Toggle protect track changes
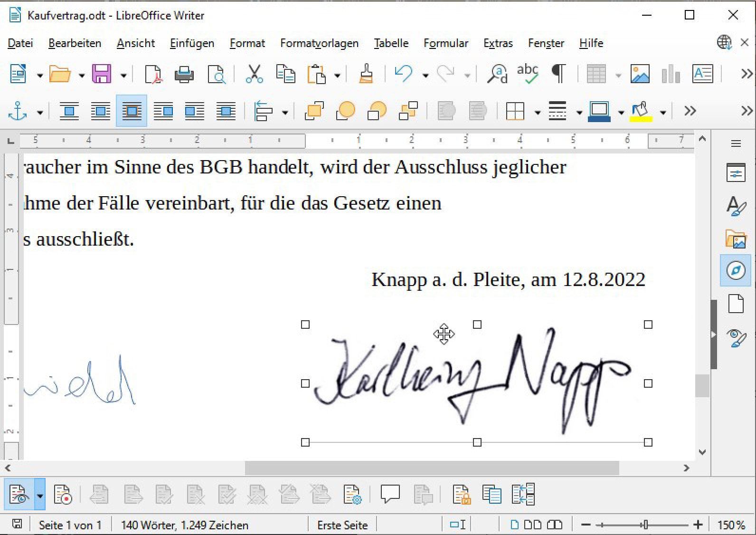Screen dimensions: 756x535 (x=461, y=494)
